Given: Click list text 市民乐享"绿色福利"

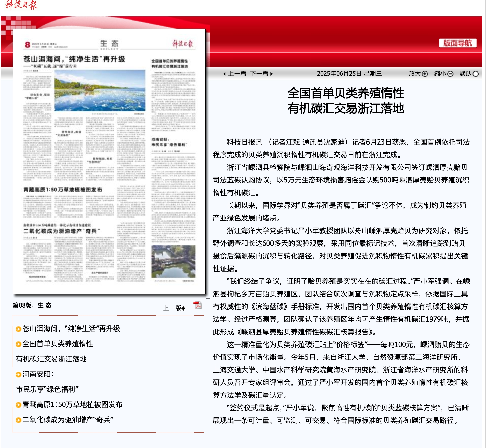Looking at the screenshot, I should coord(47,389).
